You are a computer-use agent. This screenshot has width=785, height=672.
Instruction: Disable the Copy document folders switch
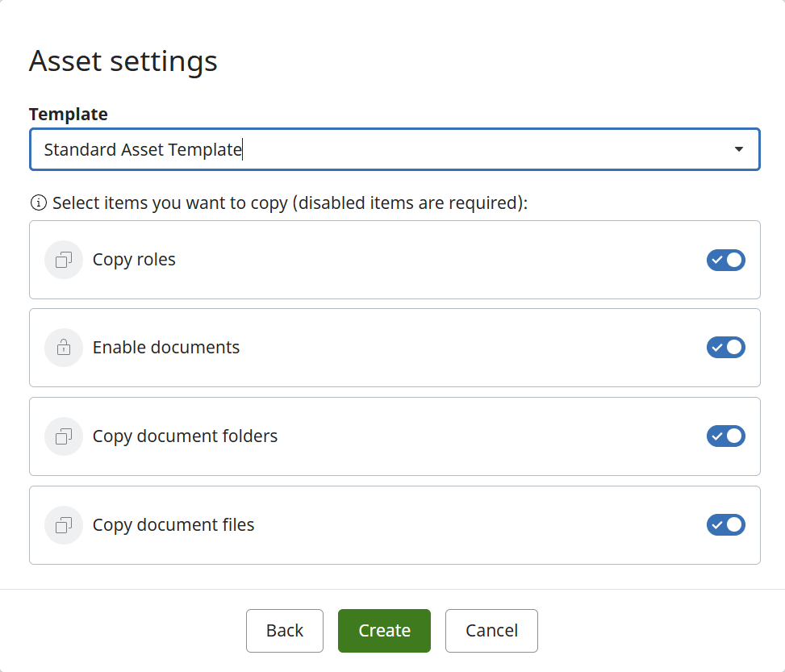point(725,436)
